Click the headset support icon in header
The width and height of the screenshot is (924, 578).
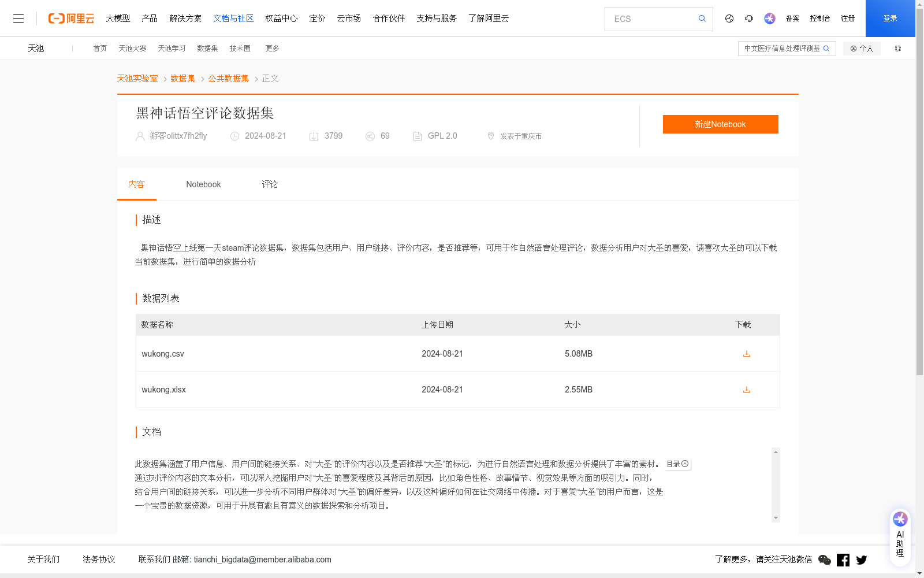tap(749, 18)
